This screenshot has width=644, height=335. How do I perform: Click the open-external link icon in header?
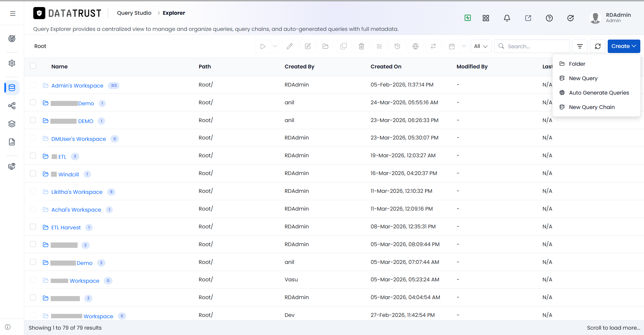[x=528, y=18]
